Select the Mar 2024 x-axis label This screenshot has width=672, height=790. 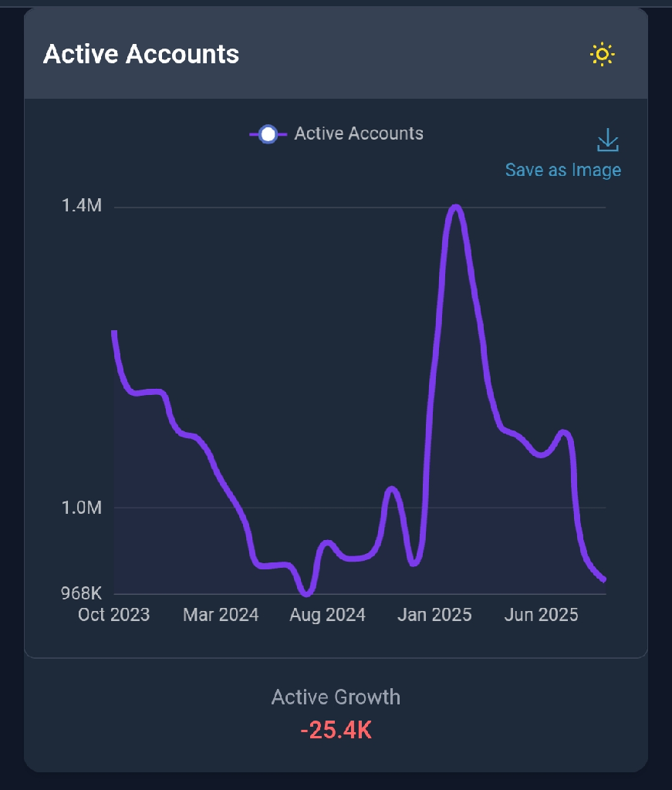pos(221,615)
